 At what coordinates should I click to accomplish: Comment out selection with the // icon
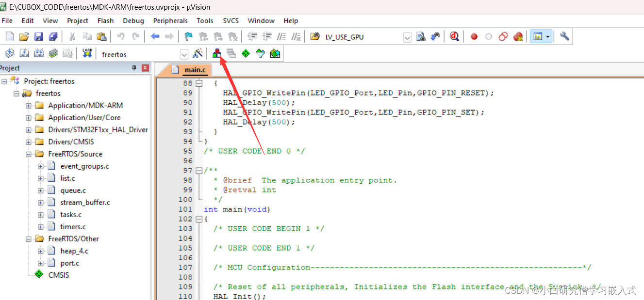pos(281,36)
